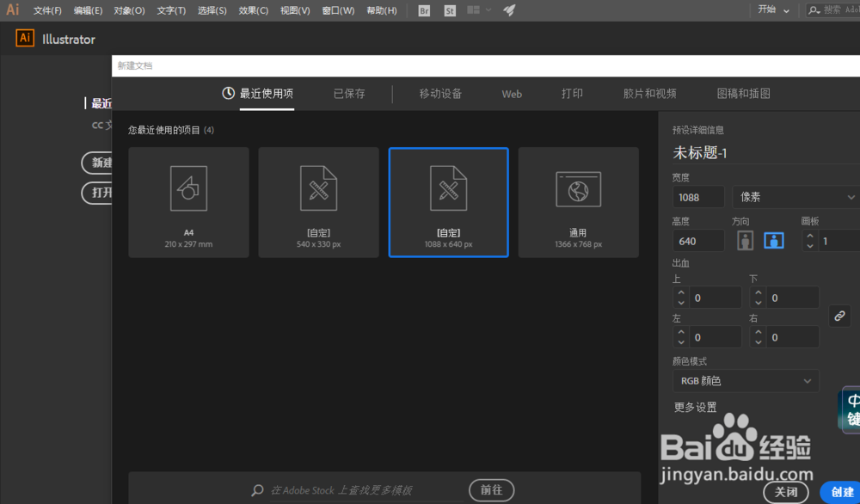Open the 效果(C) menu
The width and height of the screenshot is (860, 504).
pyautogui.click(x=254, y=10)
